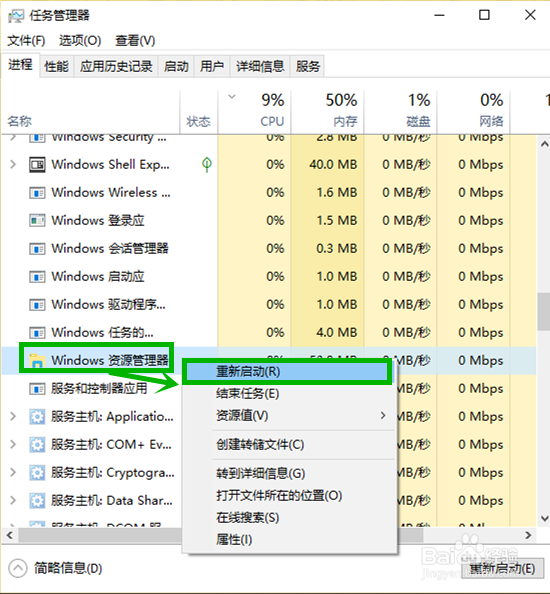Open the 文件(F) menu
Image resolution: width=550 pixels, height=594 pixels.
coord(27,41)
